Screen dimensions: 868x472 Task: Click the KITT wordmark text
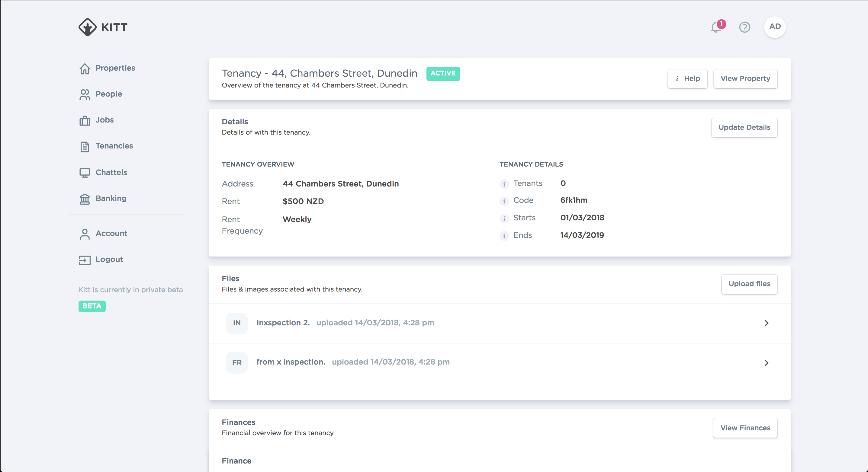coord(114,27)
